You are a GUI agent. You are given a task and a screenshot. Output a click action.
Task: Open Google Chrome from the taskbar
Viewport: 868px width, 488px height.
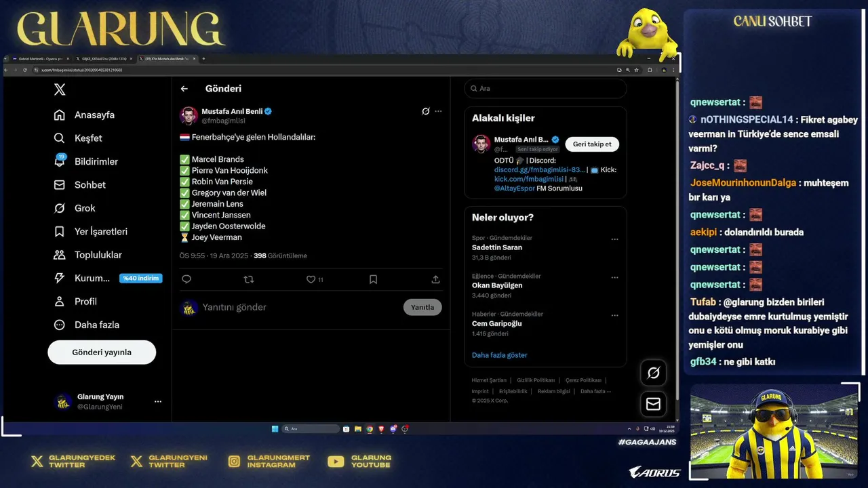point(370,429)
